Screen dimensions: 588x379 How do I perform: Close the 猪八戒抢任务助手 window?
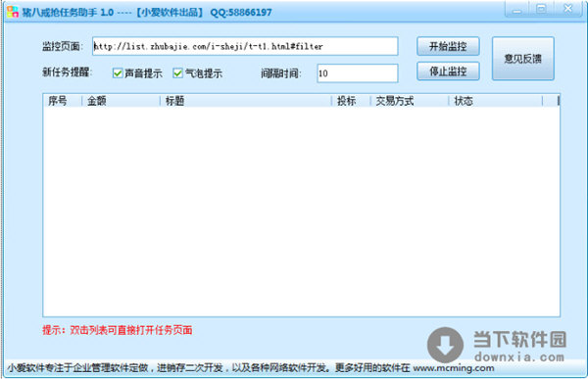(x=567, y=10)
